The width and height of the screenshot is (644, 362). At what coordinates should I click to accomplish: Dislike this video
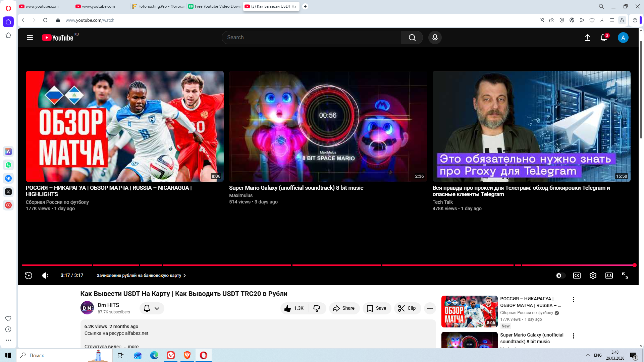317,308
